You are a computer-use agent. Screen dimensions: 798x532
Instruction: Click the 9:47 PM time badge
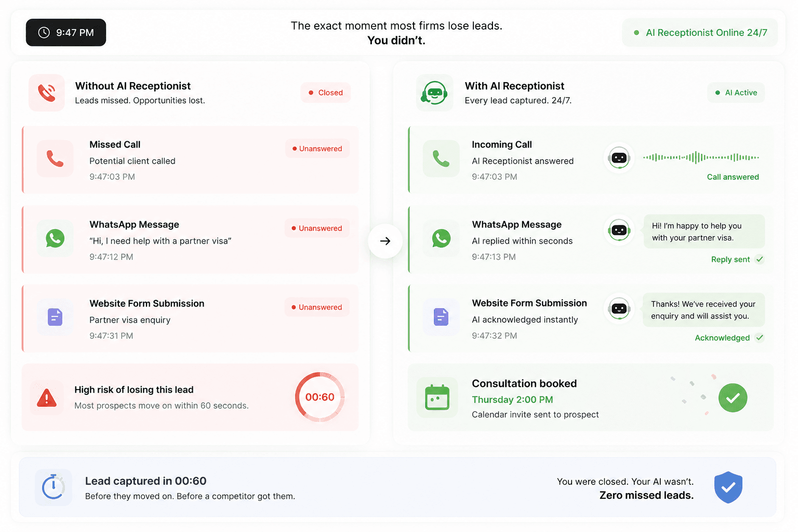click(66, 32)
